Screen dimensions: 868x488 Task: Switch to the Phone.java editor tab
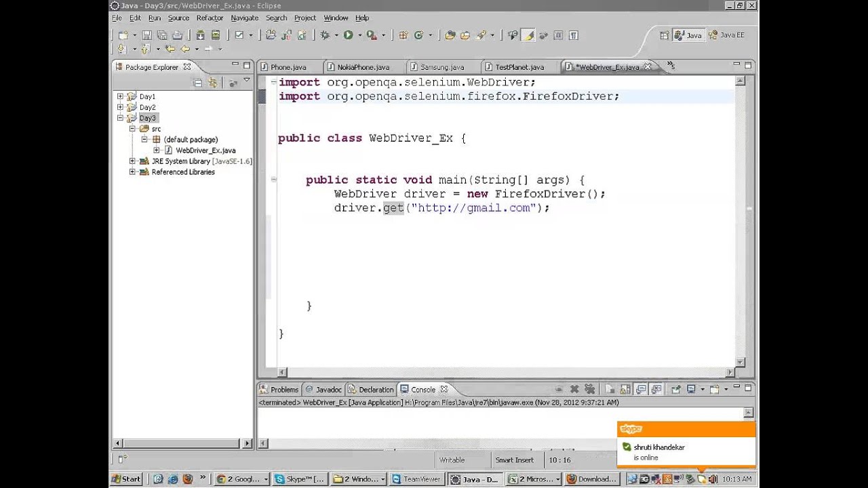tap(288, 67)
